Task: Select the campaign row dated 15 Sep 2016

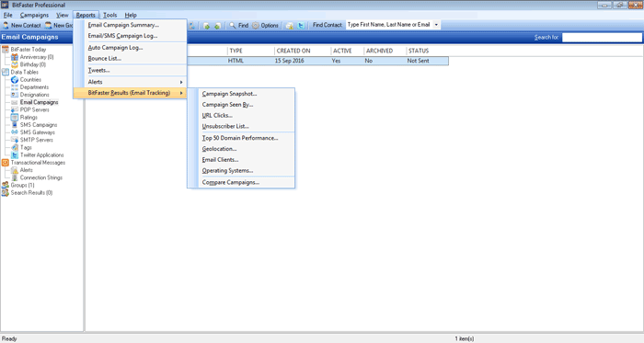Action: coord(318,61)
